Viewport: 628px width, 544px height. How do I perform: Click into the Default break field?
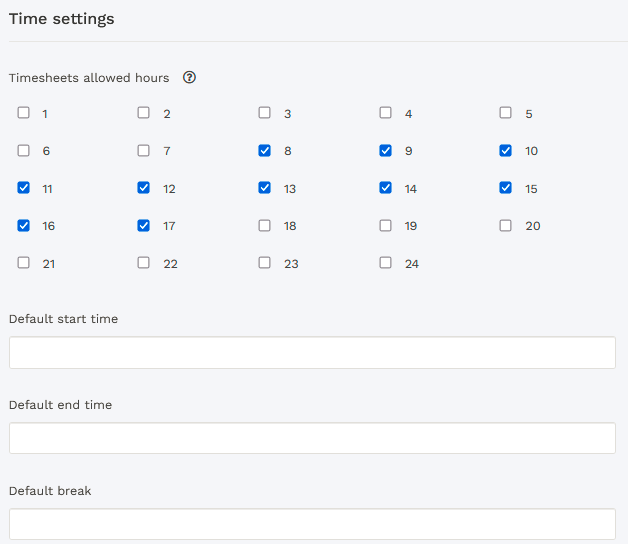pyautogui.click(x=312, y=524)
